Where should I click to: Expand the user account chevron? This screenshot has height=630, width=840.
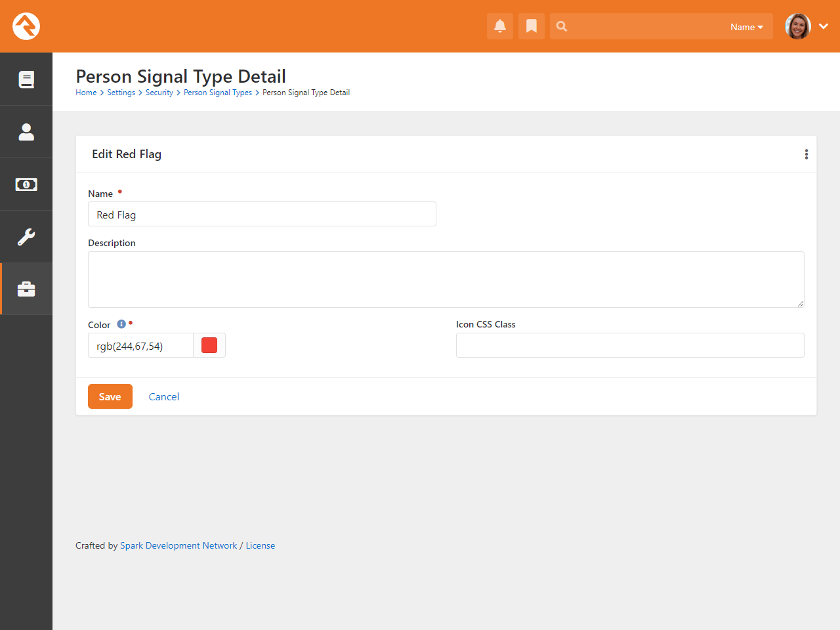(x=824, y=26)
